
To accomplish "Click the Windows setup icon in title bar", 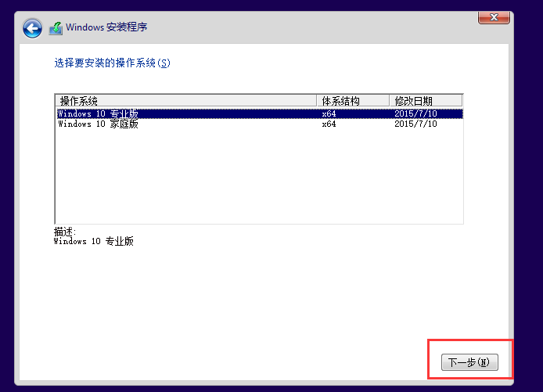I will coord(56,28).
